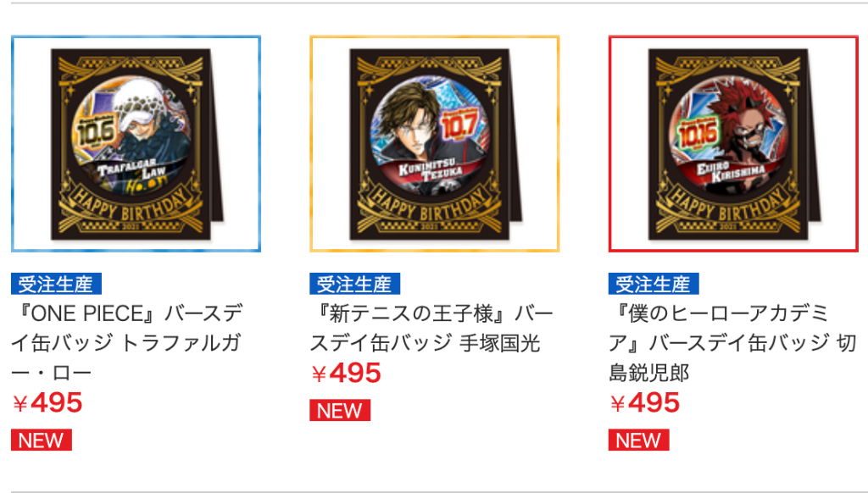
Task: Click the 10.6 date on Law's badge
Action: 96,131
